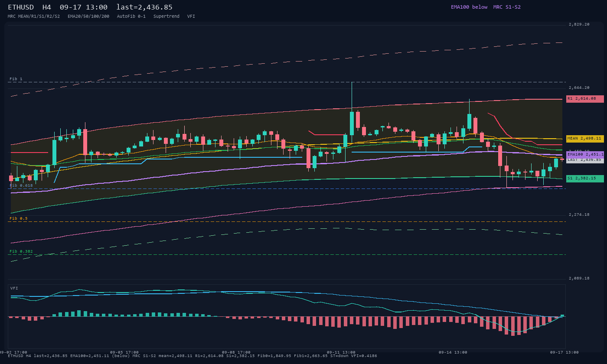Click the ETHUSD H4 title text
This screenshot has height=364, width=607.
[x=29, y=7]
